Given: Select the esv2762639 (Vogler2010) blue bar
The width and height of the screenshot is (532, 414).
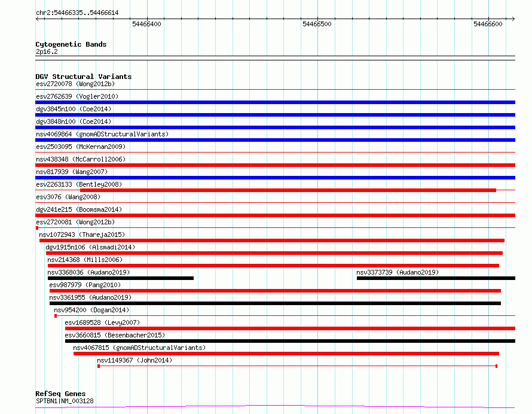Looking at the screenshot, I should coord(275,102).
